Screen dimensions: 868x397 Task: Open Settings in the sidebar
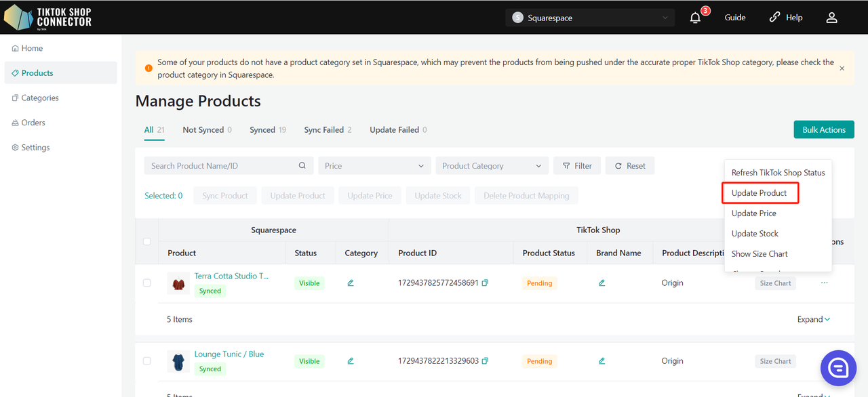[60, 147]
